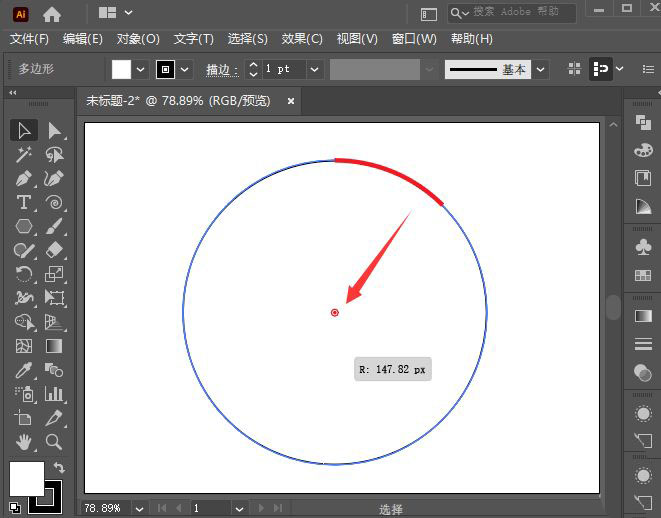Open the 效果(C) menu
This screenshot has width=661, height=518.
click(302, 39)
